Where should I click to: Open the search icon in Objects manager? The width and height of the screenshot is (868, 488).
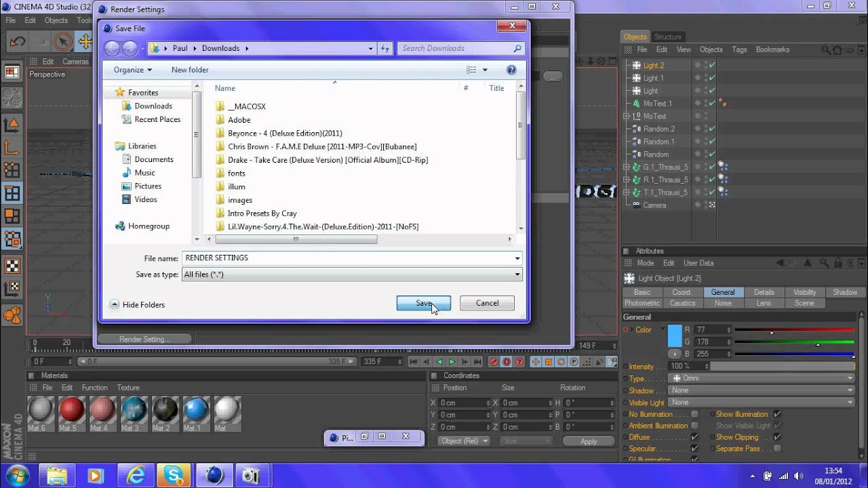pos(826,49)
